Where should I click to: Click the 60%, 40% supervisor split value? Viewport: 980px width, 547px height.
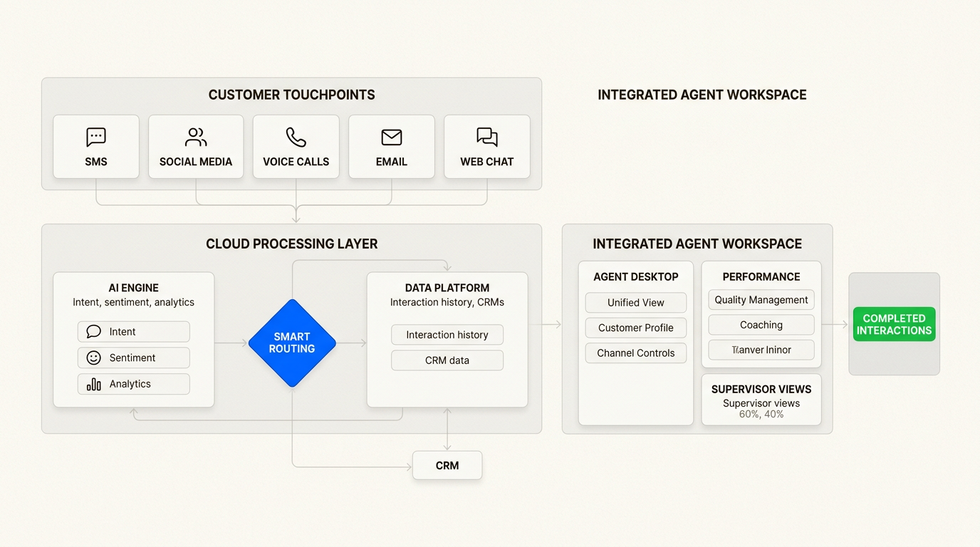761,414
